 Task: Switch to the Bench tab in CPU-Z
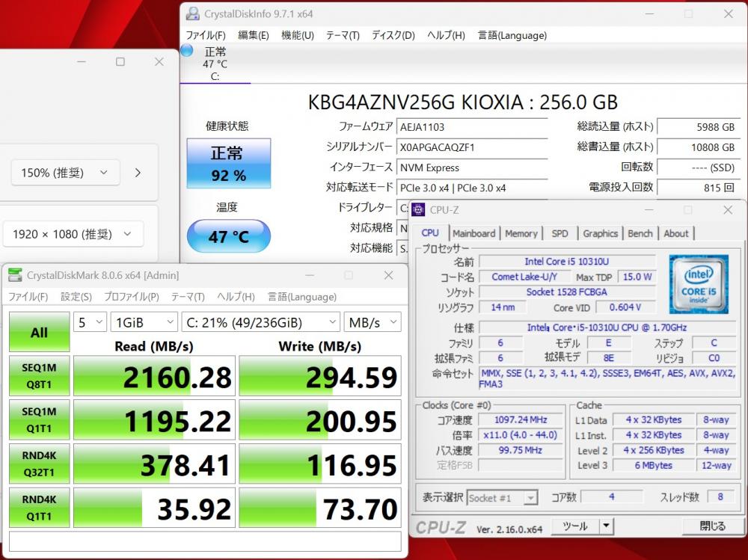point(640,233)
